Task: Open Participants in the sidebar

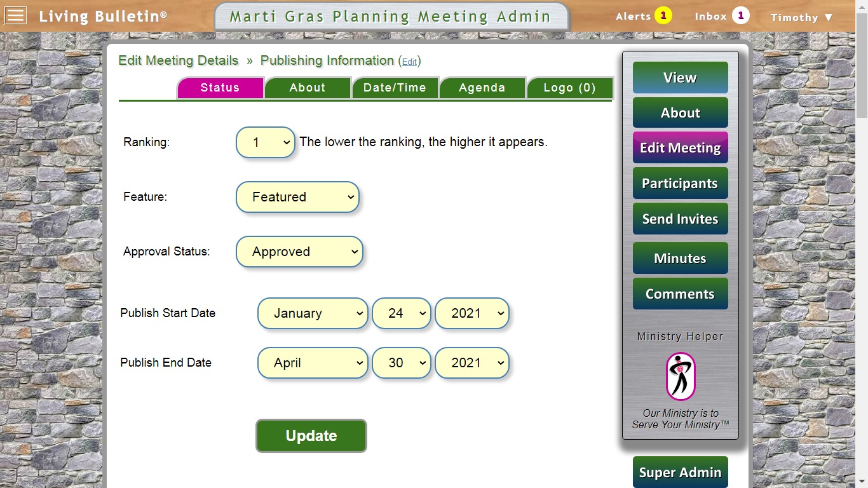Action: click(680, 184)
